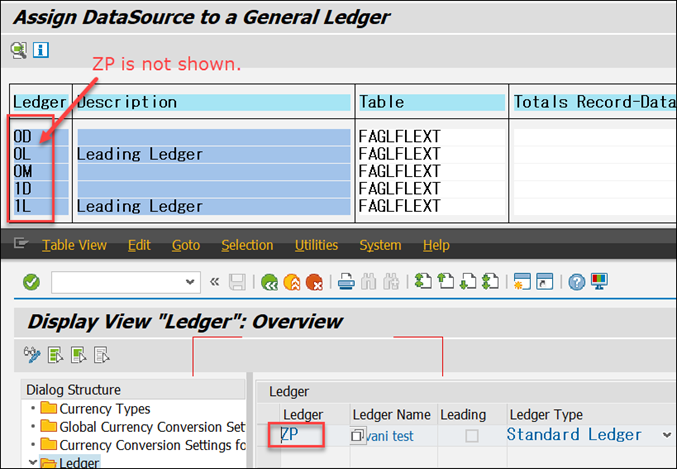Open the Table View menu
The image size is (677, 469).
click(x=74, y=245)
